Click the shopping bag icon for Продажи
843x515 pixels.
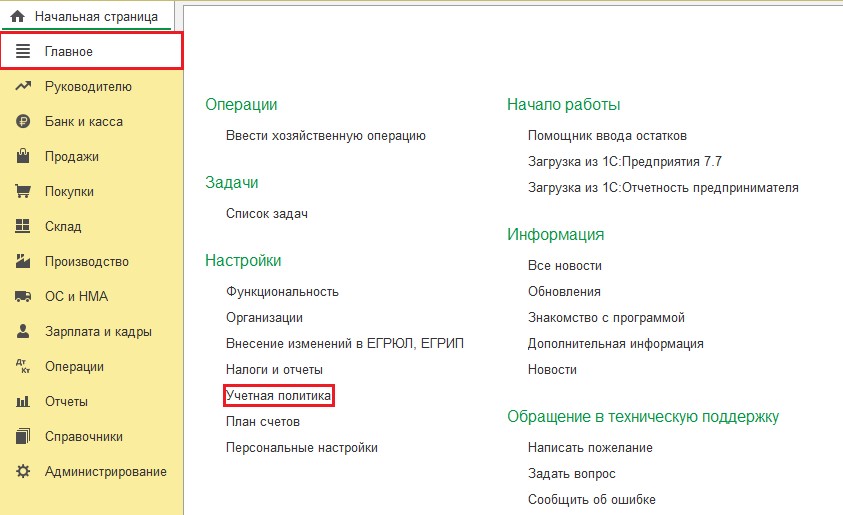click(23, 157)
